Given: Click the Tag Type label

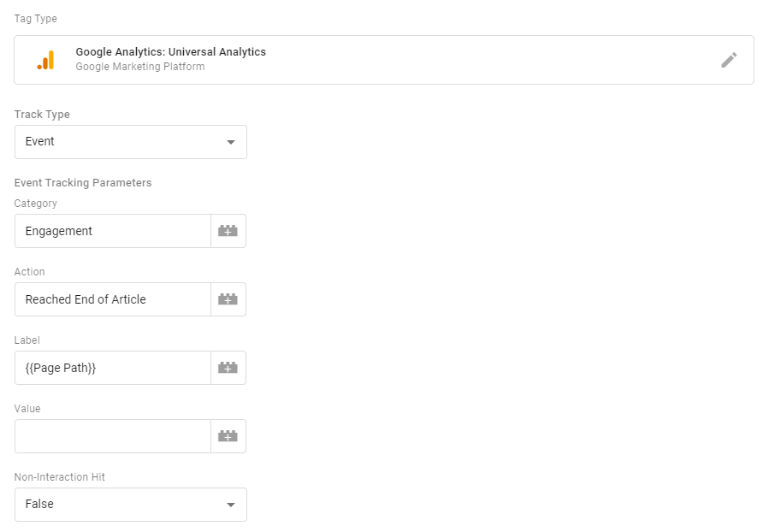Looking at the screenshot, I should [x=36, y=19].
